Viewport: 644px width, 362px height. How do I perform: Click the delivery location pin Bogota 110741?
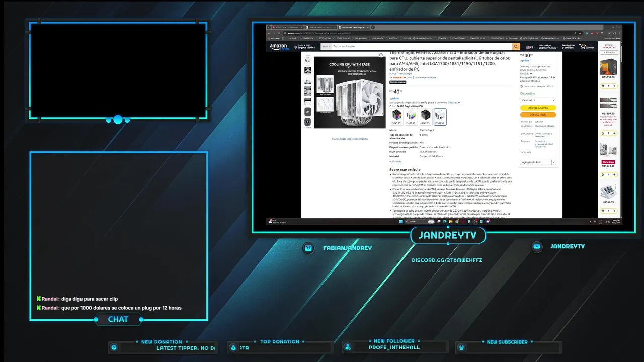(x=305, y=47)
